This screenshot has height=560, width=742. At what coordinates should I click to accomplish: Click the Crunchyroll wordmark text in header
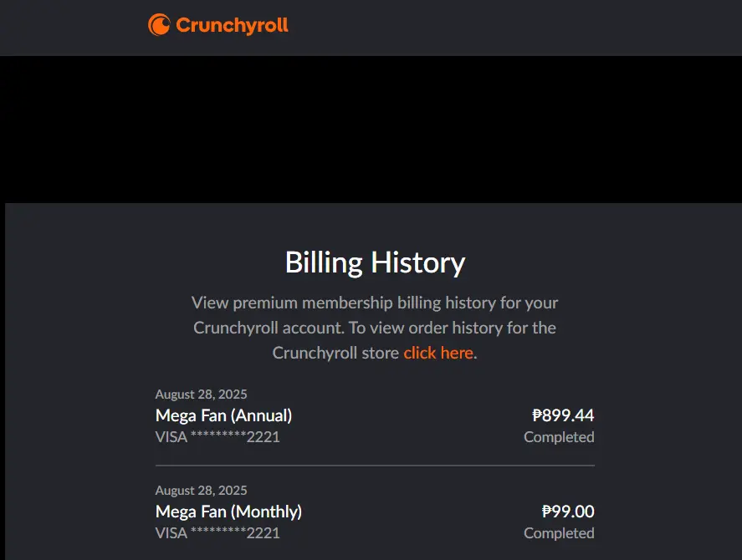pyautogui.click(x=232, y=25)
